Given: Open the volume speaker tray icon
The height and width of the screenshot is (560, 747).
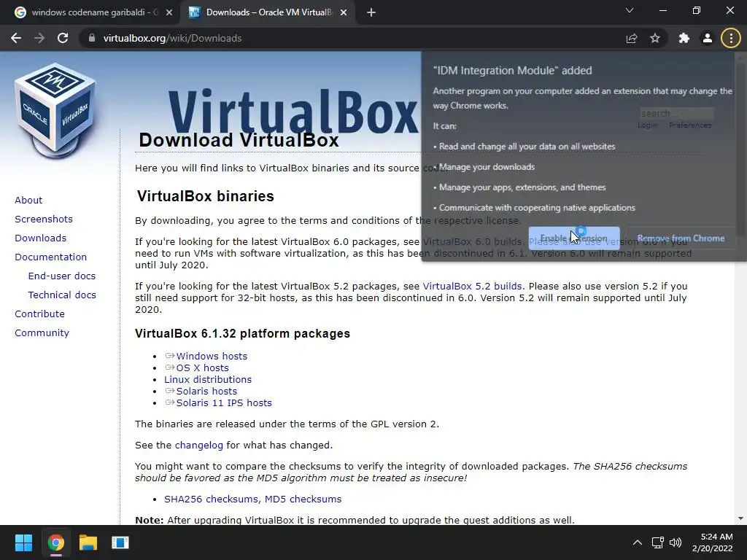Looking at the screenshot, I should (676, 542).
